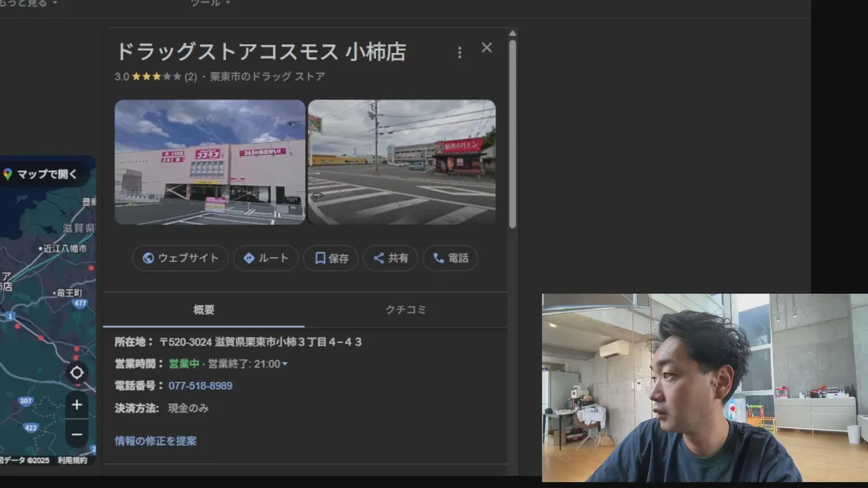Close the Drugstore Cosmos info panel

(x=486, y=47)
